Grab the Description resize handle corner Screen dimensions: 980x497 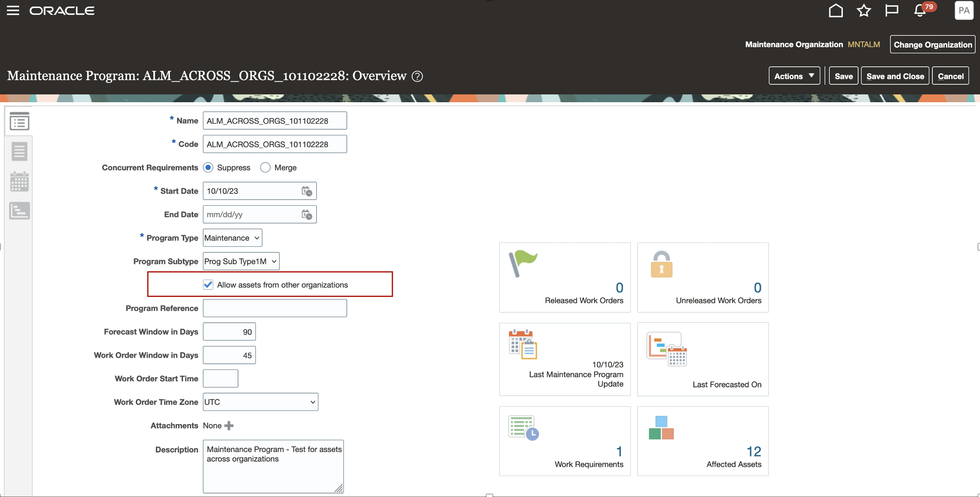click(339, 489)
